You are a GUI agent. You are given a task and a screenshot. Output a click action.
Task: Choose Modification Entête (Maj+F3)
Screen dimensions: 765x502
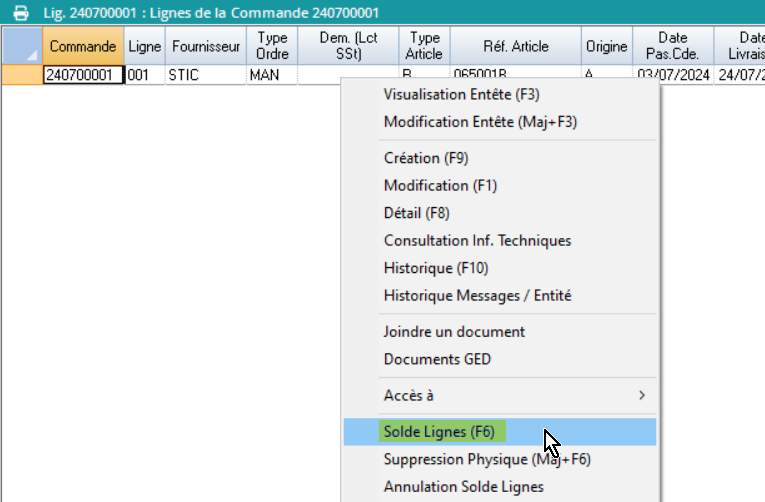[x=480, y=122]
